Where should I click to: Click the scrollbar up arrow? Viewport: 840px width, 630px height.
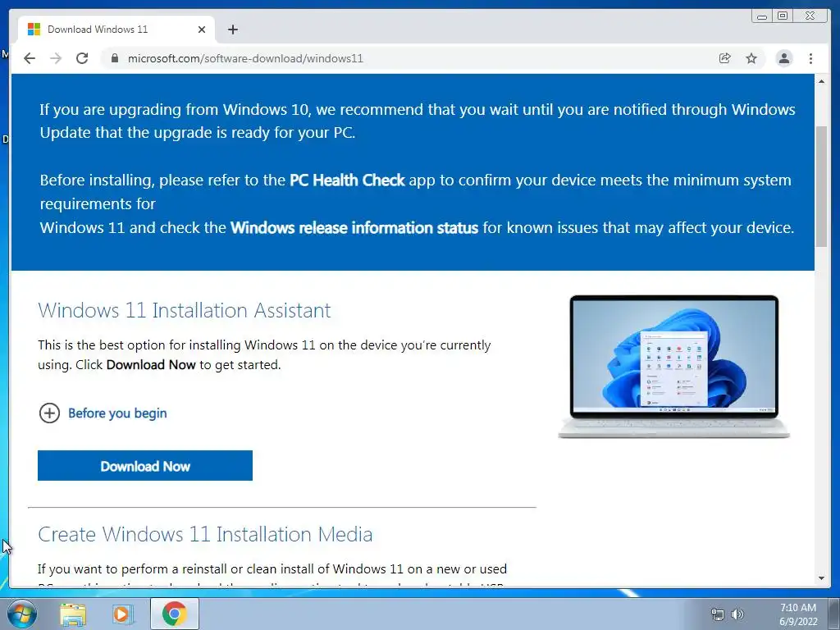[x=821, y=81]
